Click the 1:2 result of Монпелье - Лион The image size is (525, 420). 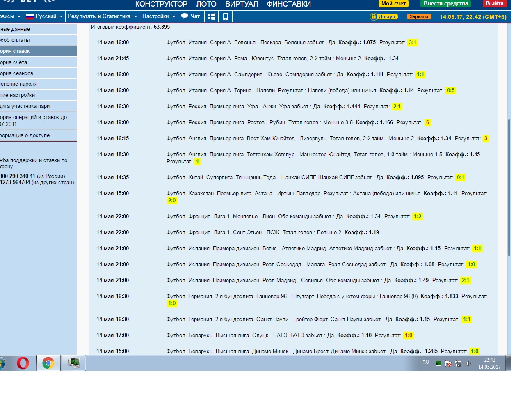(x=418, y=217)
